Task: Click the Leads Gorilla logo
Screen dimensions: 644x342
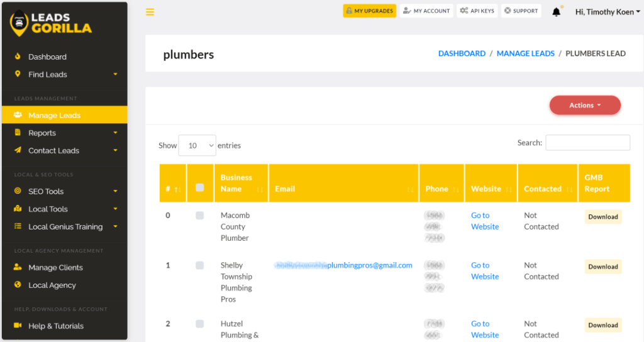Action: tap(50, 23)
